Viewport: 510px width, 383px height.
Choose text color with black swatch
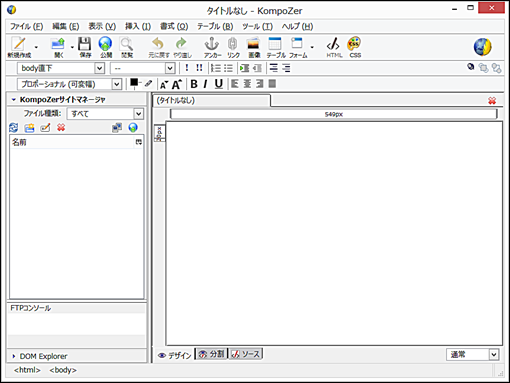[134, 83]
